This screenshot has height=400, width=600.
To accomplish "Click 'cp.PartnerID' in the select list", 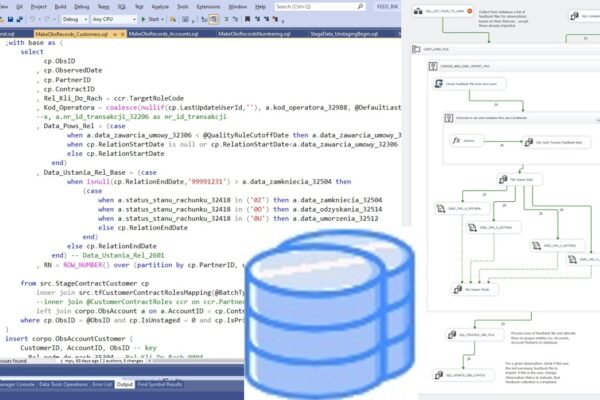I will [x=67, y=80].
